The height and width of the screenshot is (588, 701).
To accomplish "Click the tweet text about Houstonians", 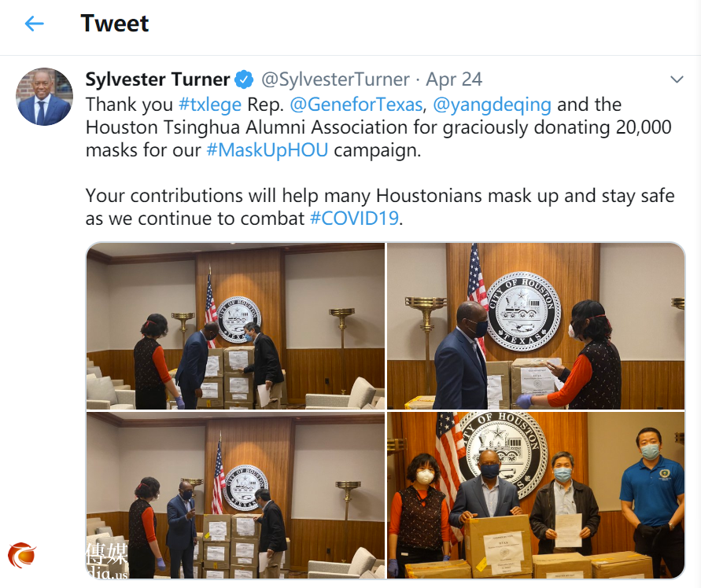I will click(x=380, y=207).
